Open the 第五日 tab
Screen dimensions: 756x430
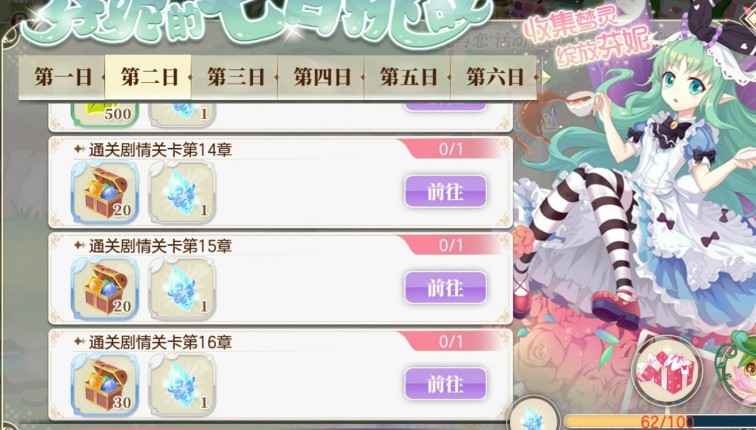tap(407, 77)
